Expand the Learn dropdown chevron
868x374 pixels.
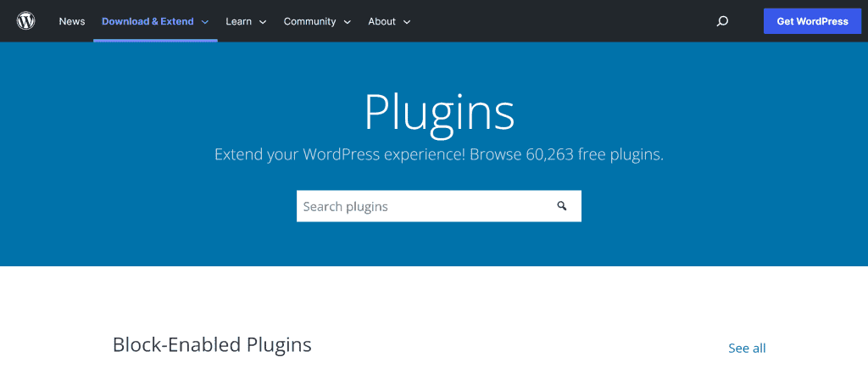point(263,22)
